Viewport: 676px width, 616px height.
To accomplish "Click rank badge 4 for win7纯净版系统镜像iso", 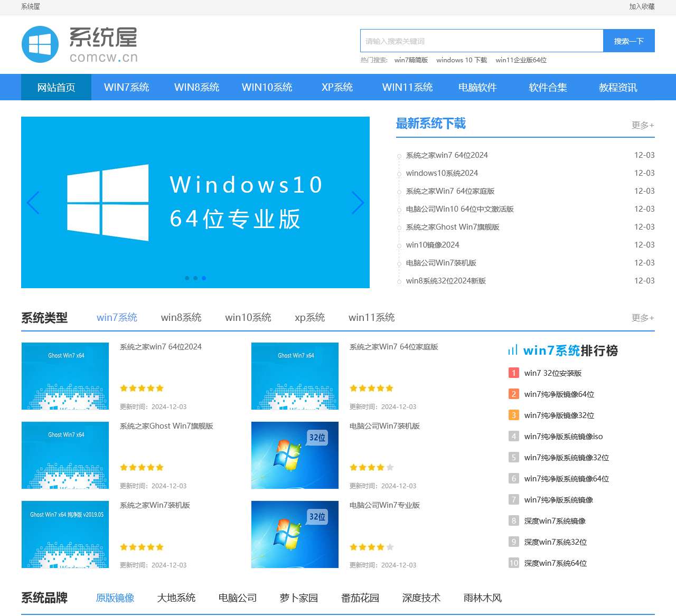I will 513,437.
